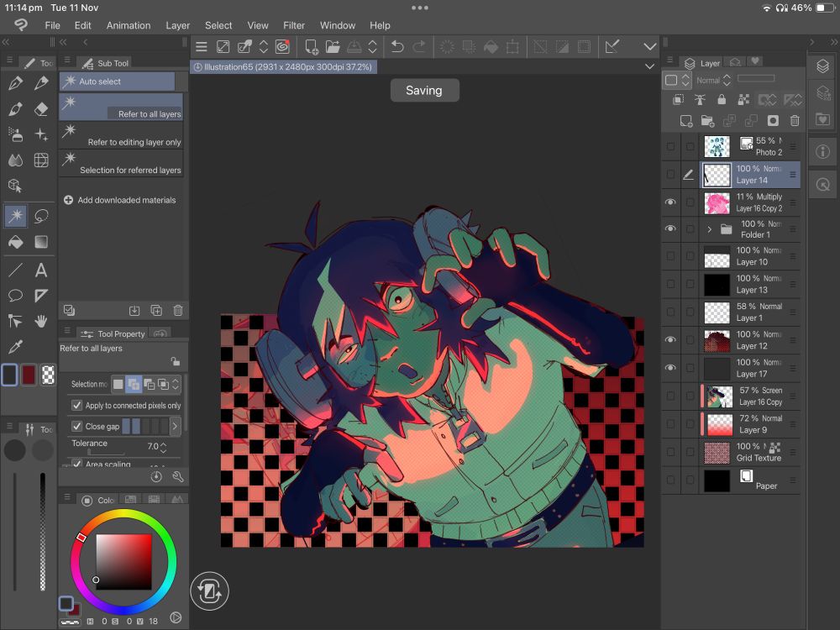Hide the Folder 1 layer group
Screen dimensions: 840x630
coord(670,228)
